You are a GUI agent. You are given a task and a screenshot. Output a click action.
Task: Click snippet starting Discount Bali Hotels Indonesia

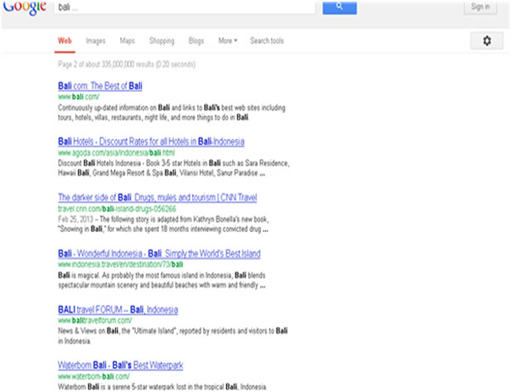(174, 168)
